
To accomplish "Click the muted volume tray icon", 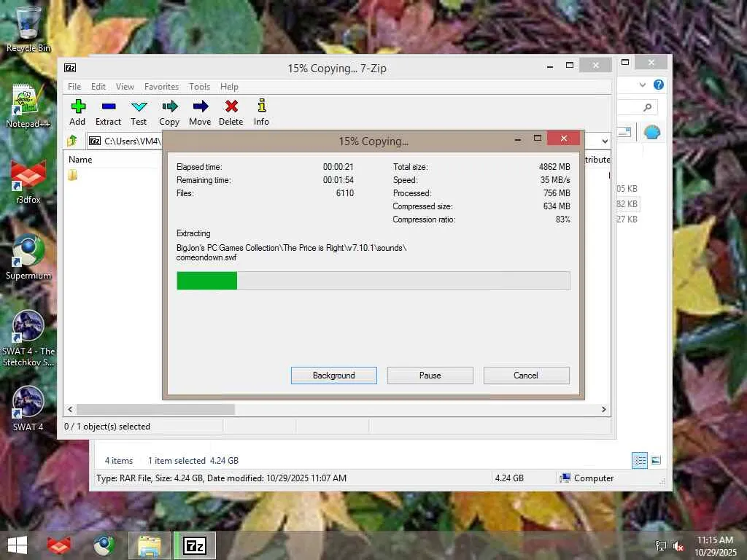I will (x=678, y=545).
